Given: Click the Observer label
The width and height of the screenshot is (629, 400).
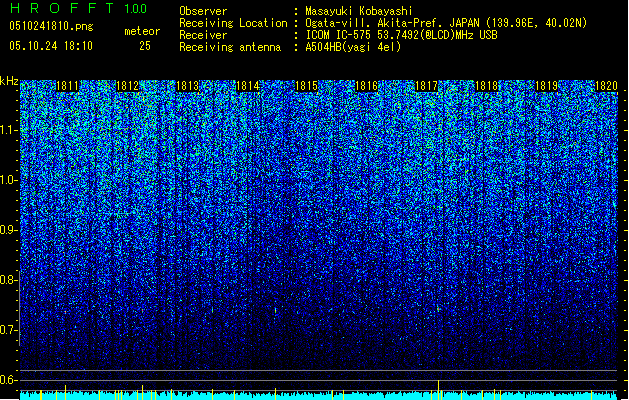Looking at the screenshot, I should click(203, 11).
